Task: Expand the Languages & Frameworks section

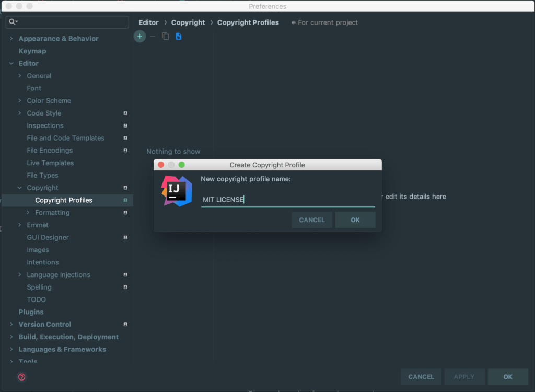Action: [11, 349]
